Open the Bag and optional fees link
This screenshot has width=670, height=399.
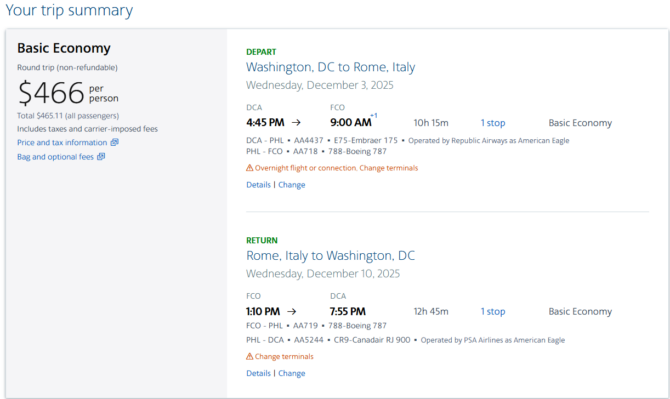(55, 157)
